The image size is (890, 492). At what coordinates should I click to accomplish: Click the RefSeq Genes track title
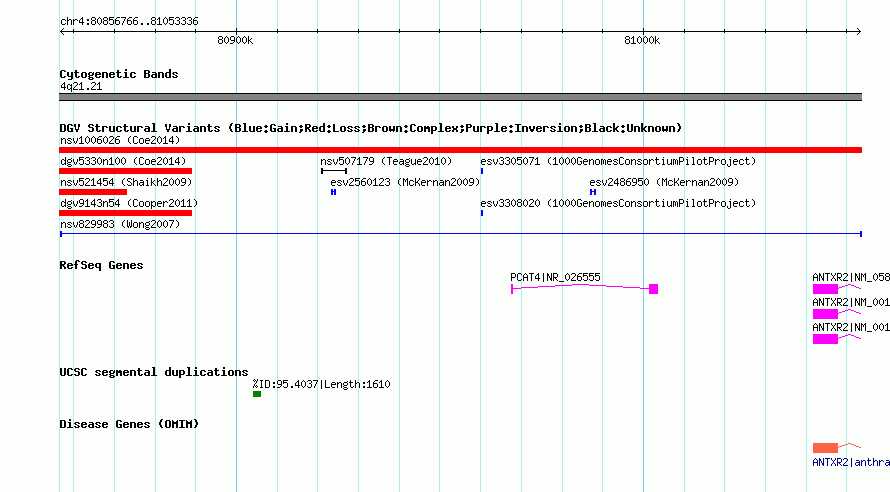pyautogui.click(x=101, y=265)
